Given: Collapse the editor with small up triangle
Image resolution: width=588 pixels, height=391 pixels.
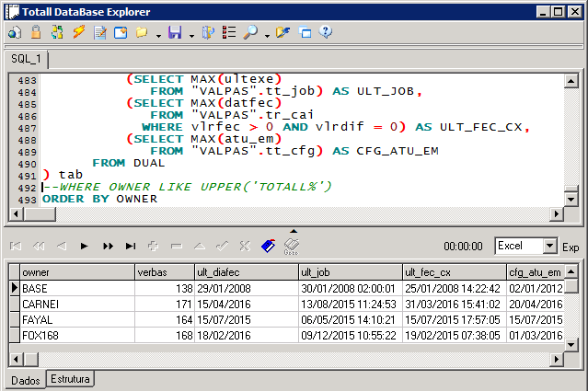Looking at the screenshot, I should (294, 231).
